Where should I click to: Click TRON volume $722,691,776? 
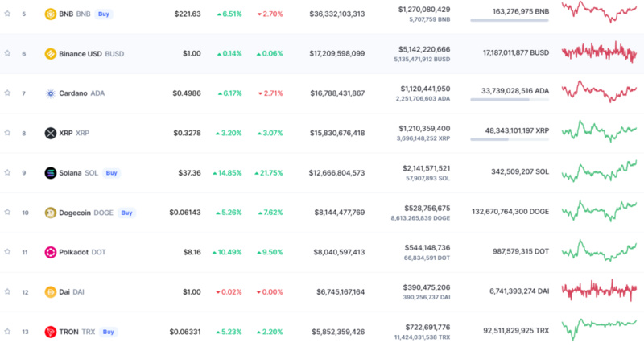pyautogui.click(x=427, y=328)
